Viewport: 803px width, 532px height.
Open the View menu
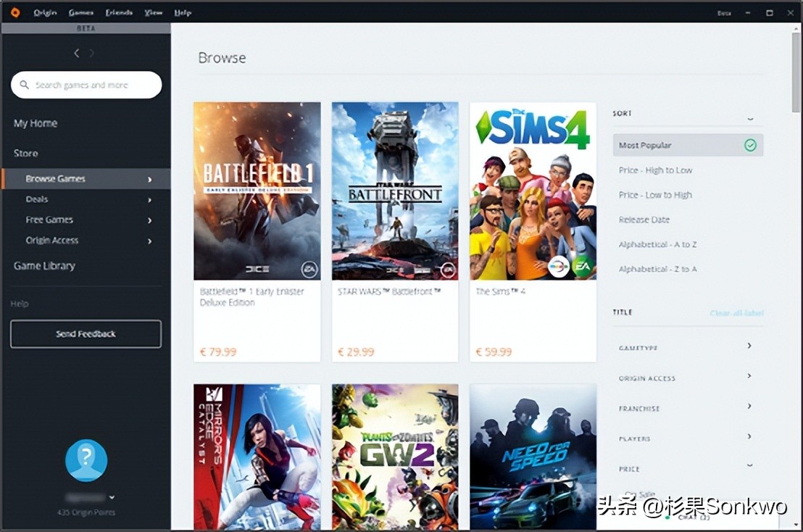coord(153,12)
